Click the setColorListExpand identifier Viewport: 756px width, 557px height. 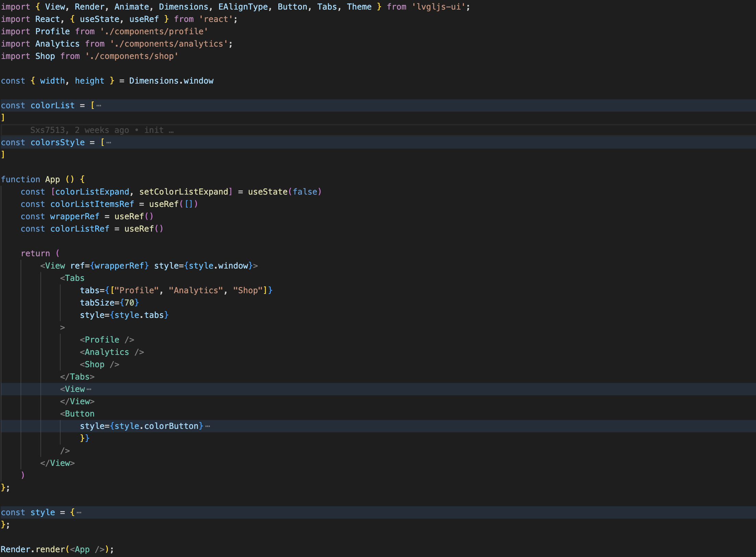[x=184, y=192]
